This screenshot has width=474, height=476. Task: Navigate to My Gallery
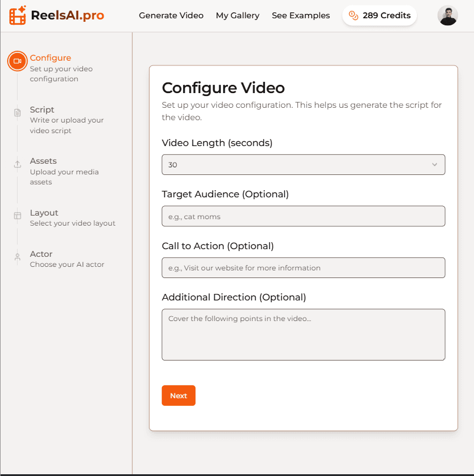point(237,16)
